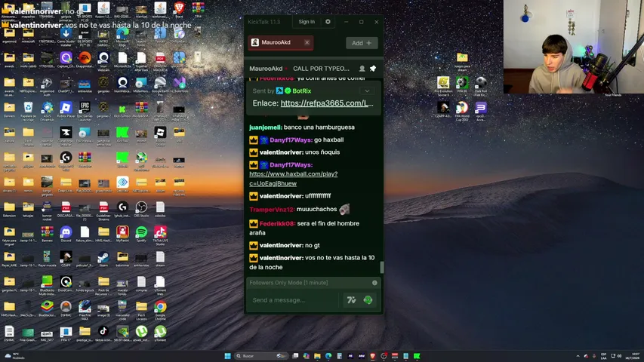The image size is (644, 362).
Task: Open KickTalk settings gear icon
Action: point(328,22)
